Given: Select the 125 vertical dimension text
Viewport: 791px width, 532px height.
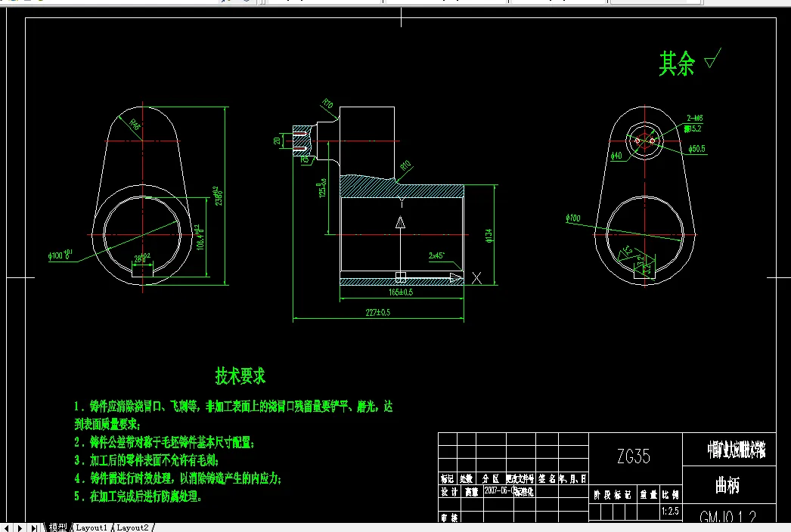Looking at the screenshot, I should coord(323,187).
